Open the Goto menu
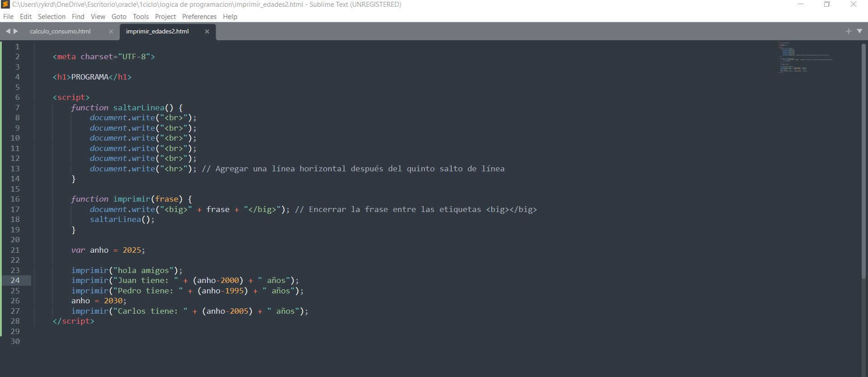The image size is (868, 377). [x=119, y=17]
